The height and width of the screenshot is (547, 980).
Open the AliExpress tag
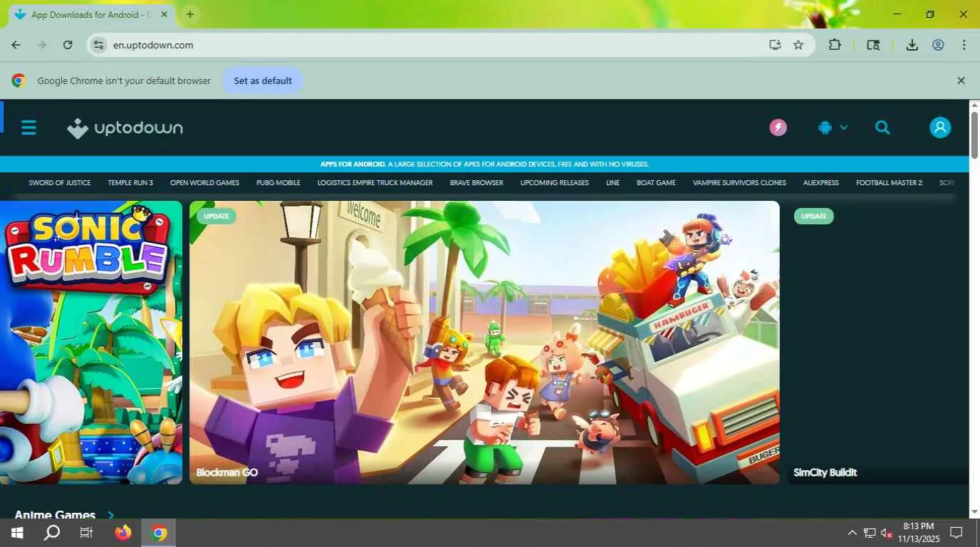pos(821,183)
